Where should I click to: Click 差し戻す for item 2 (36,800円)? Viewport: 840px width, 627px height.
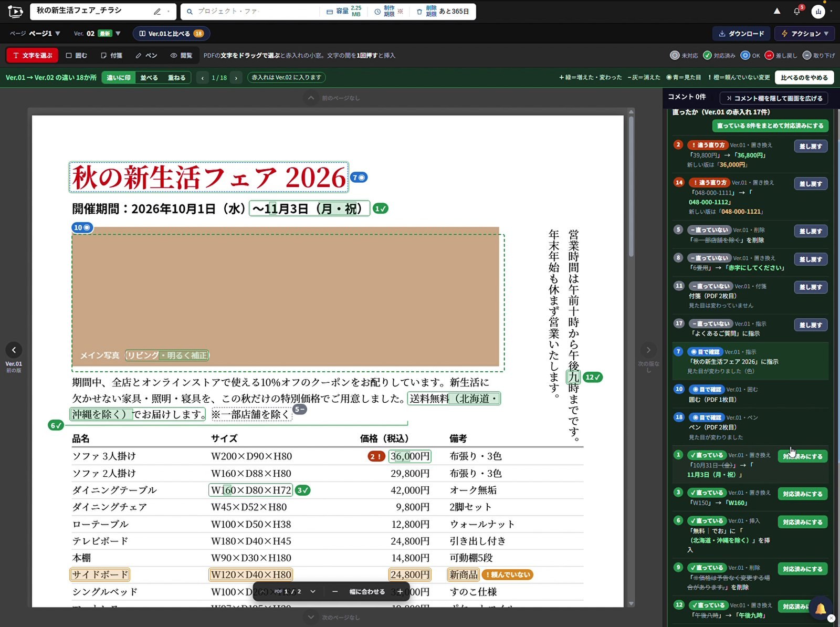[x=811, y=147]
